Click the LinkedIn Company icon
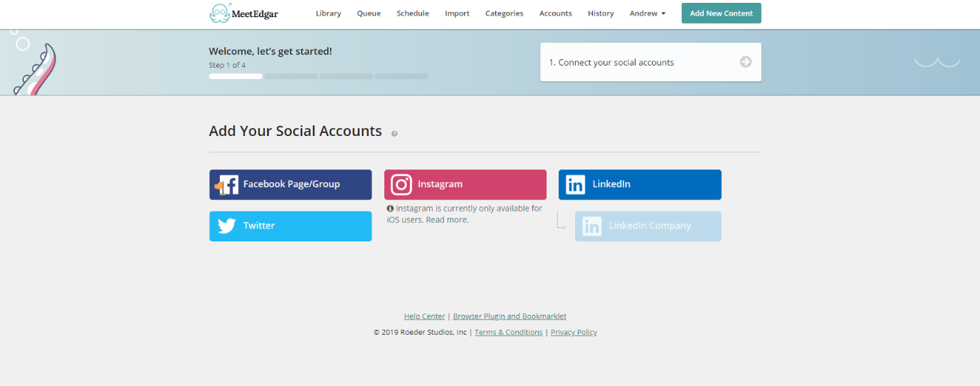 pyautogui.click(x=591, y=226)
